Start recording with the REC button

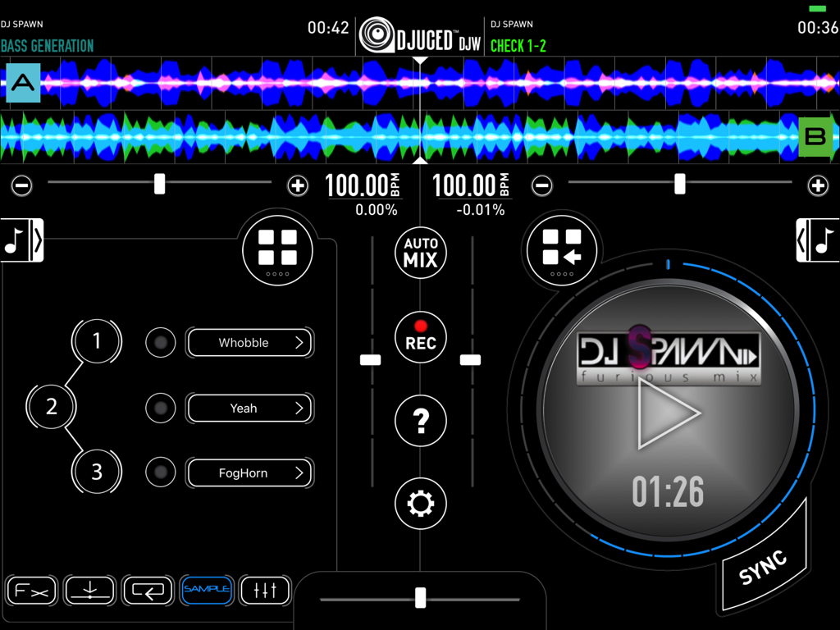(420, 337)
